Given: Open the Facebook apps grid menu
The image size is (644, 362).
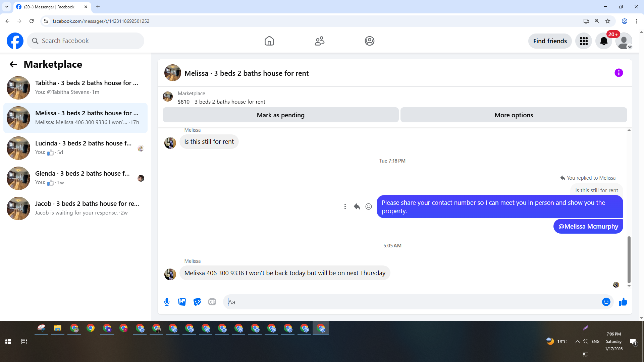Looking at the screenshot, I should pyautogui.click(x=584, y=41).
